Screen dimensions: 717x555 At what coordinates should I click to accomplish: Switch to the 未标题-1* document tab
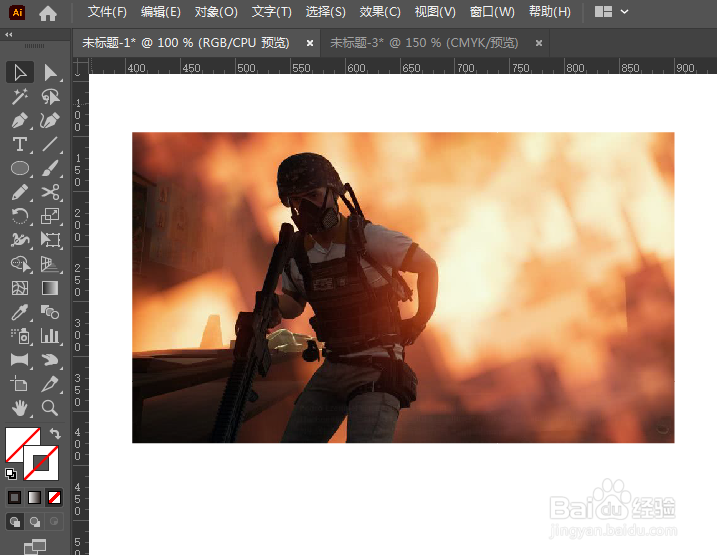tap(186, 43)
